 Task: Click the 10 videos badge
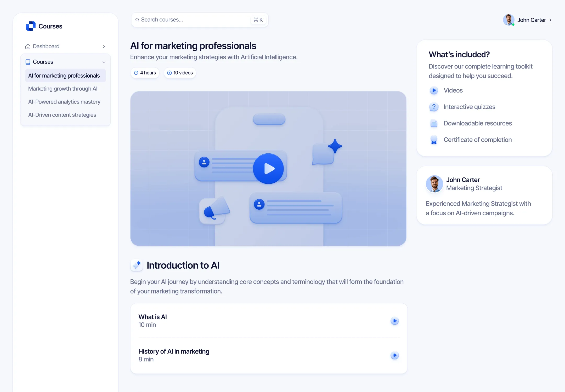click(180, 73)
